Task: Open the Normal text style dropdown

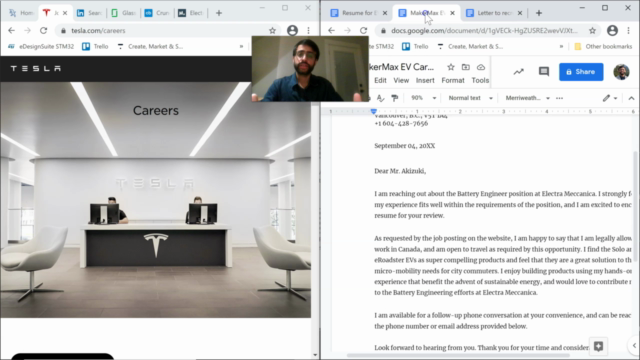Action: pyautogui.click(x=471, y=98)
